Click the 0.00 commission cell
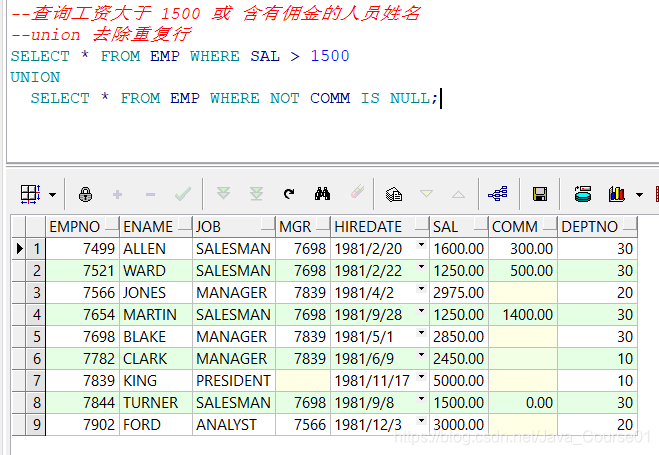The width and height of the screenshot is (659, 455). (523, 402)
